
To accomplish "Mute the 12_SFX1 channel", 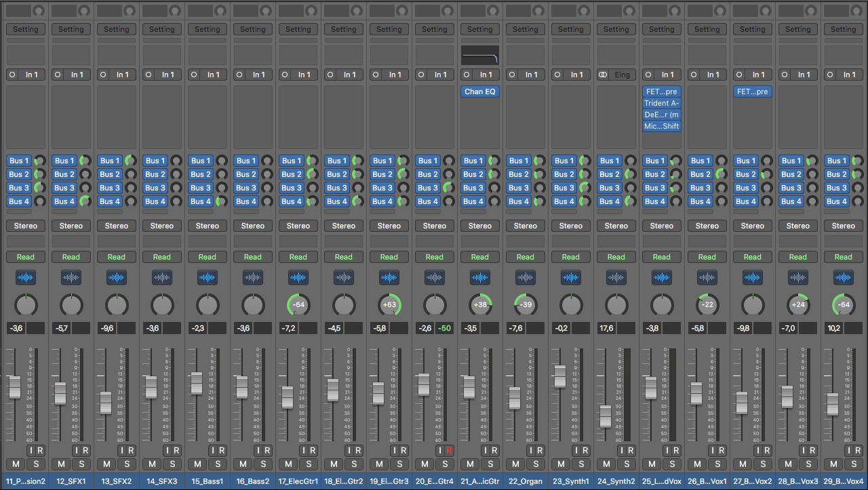I will [61, 464].
